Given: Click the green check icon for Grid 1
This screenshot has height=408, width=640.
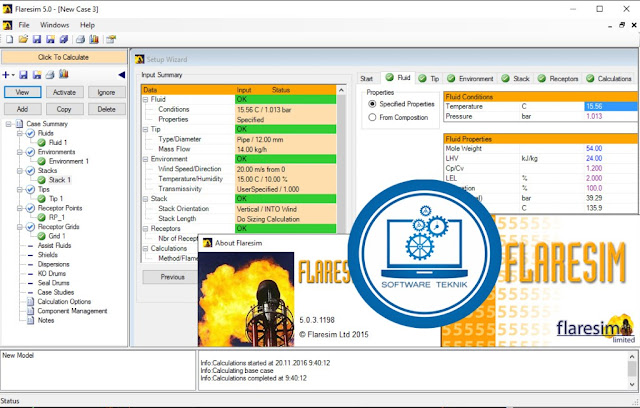Looking at the screenshot, I should click(42, 236).
